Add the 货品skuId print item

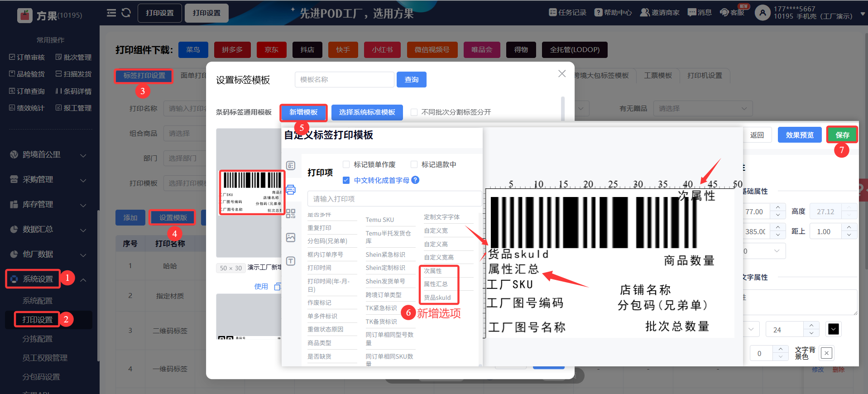pyautogui.click(x=437, y=298)
